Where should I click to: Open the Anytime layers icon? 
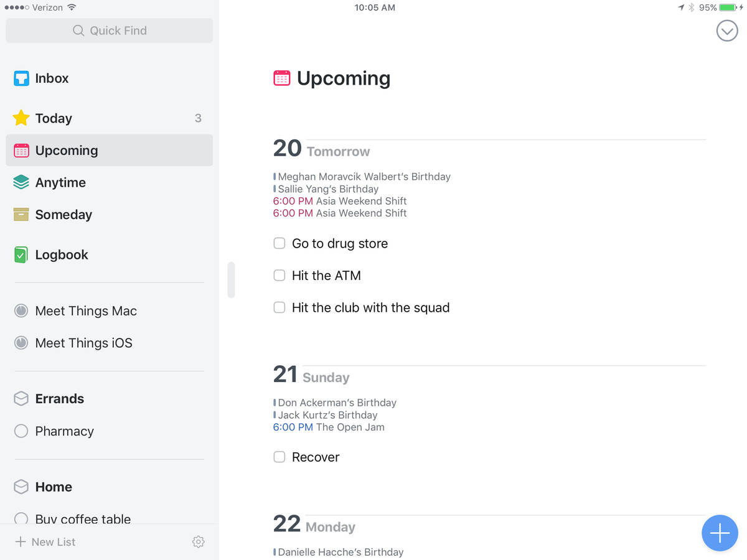tap(21, 182)
